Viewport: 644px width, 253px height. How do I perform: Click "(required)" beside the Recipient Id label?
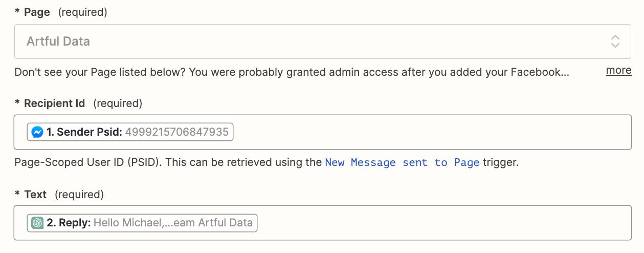pos(118,103)
